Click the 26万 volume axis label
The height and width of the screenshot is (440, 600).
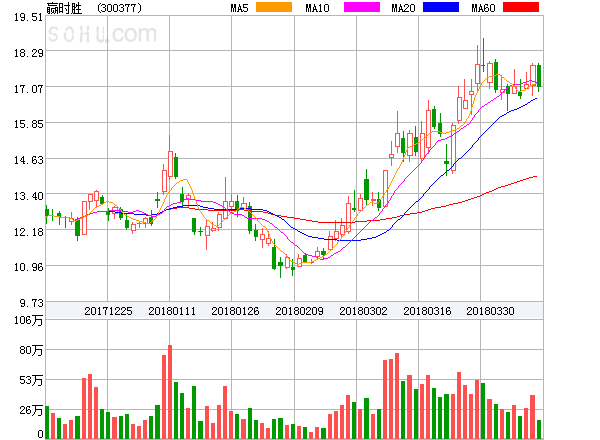tap(31, 411)
